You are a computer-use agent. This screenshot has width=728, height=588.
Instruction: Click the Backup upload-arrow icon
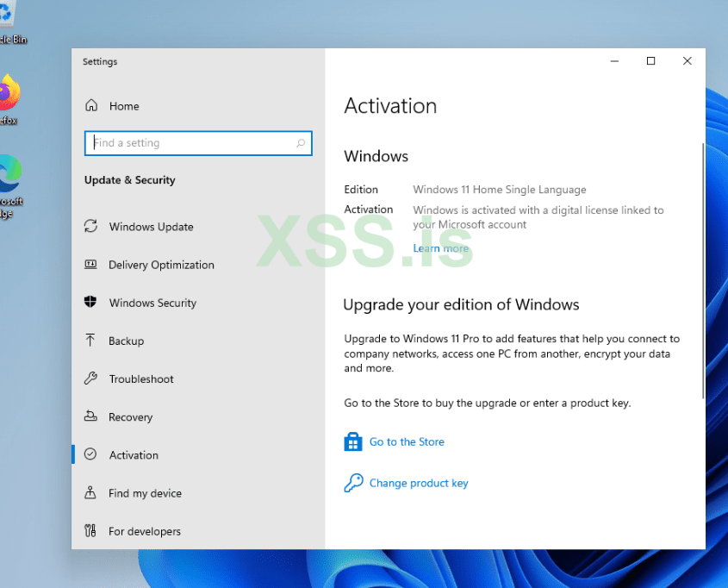[90, 340]
